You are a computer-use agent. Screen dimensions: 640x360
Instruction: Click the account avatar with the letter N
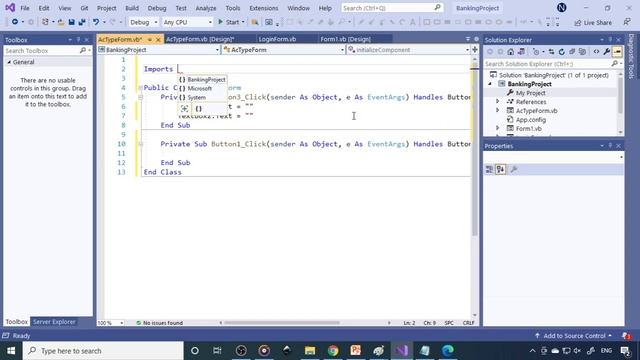coord(562,7)
